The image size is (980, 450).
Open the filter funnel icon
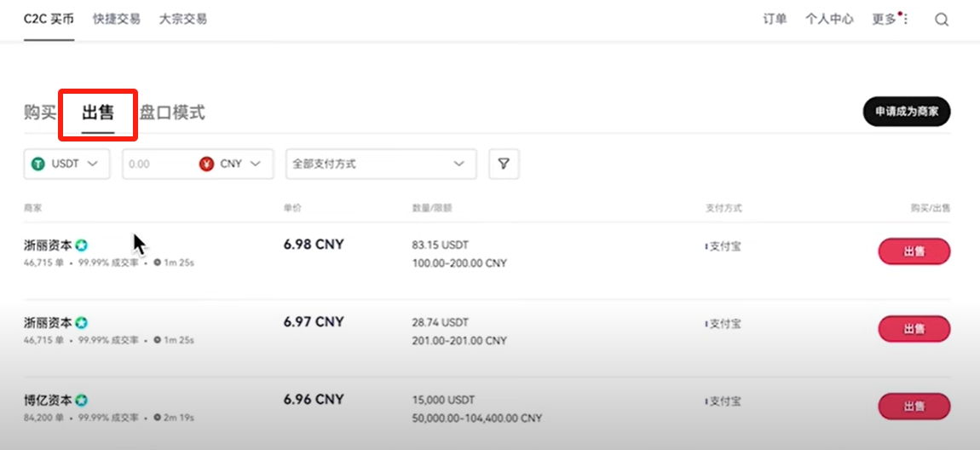point(504,164)
